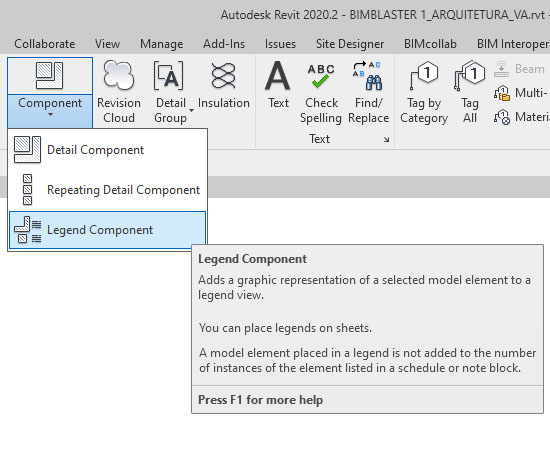550x453 pixels.
Task: Choose Detail Component from dropdown
Action: pyautogui.click(x=107, y=150)
